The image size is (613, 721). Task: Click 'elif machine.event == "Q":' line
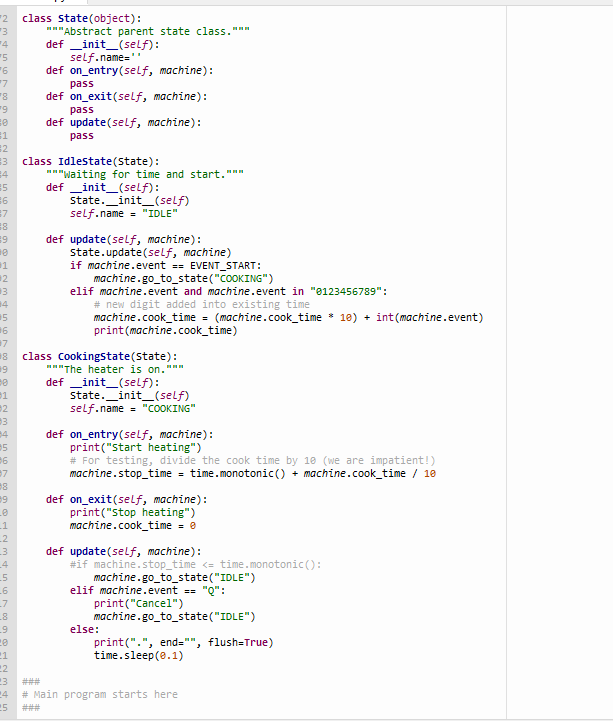click(x=148, y=590)
